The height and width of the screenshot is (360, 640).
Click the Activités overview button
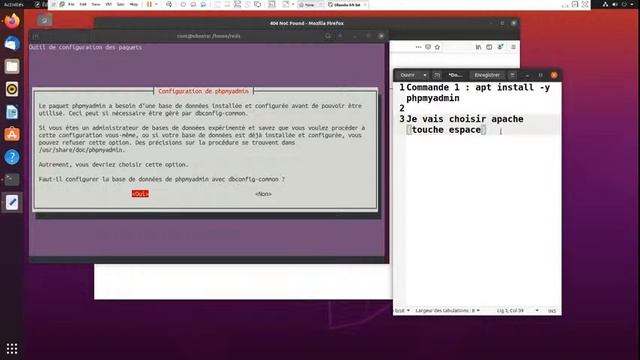click(x=13, y=4)
